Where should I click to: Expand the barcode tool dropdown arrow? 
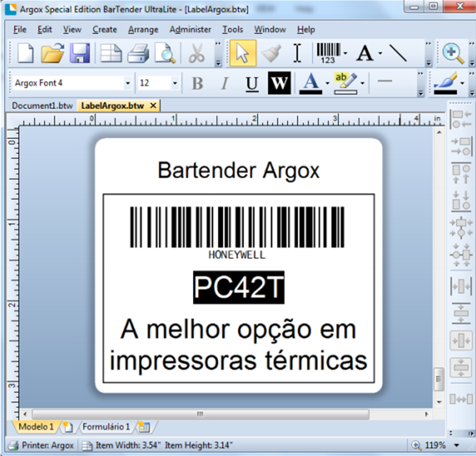click(345, 53)
